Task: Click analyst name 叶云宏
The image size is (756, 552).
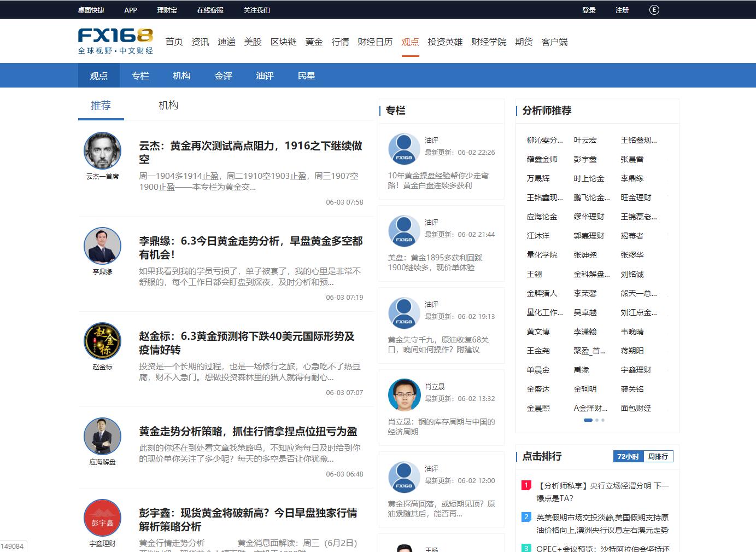Action: pyautogui.click(x=585, y=140)
